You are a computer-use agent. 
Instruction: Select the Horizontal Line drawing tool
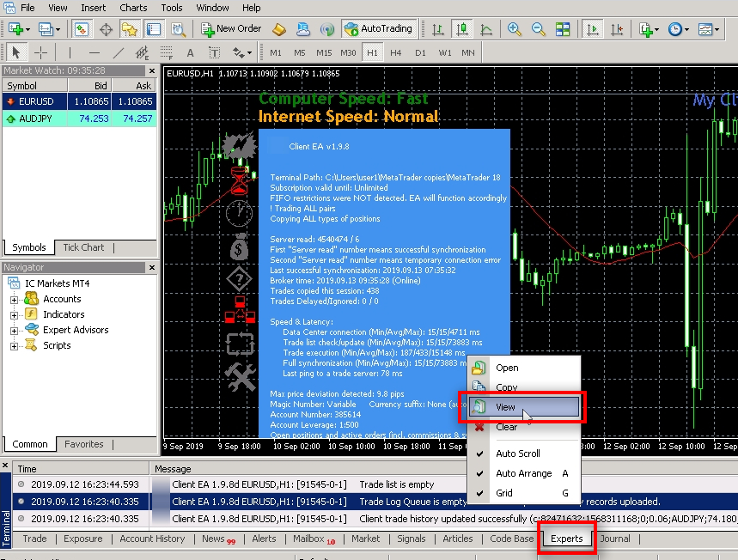coord(95,52)
